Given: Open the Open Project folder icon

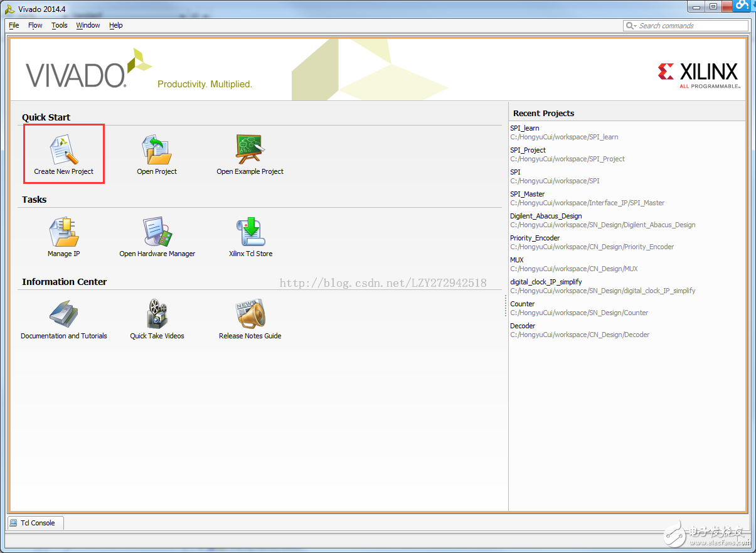Looking at the screenshot, I should point(157,151).
